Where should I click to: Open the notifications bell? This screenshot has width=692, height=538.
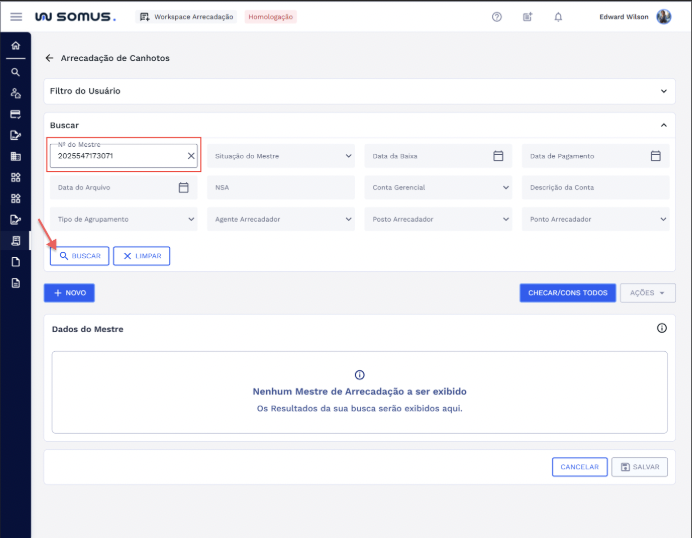point(558,17)
